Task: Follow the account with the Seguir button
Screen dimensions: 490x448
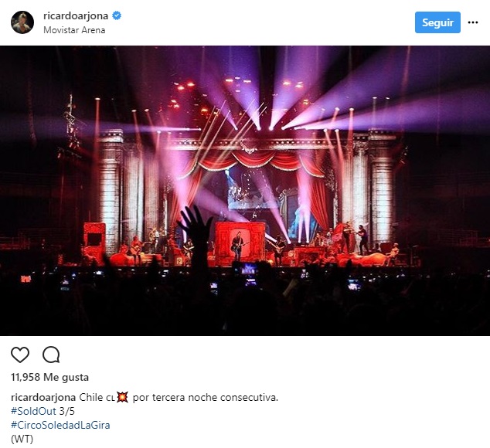Action: 437,22
